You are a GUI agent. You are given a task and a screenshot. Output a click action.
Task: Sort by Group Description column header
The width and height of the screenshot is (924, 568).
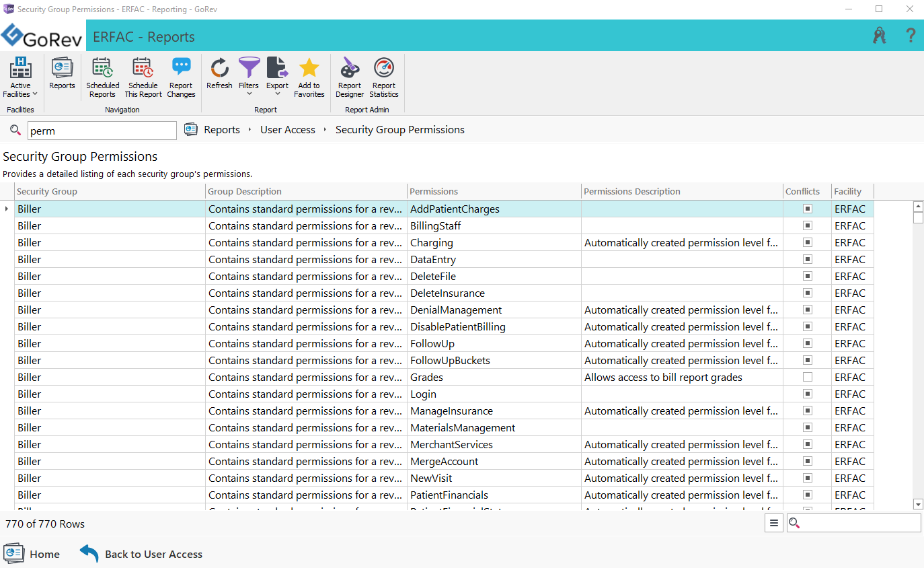306,191
